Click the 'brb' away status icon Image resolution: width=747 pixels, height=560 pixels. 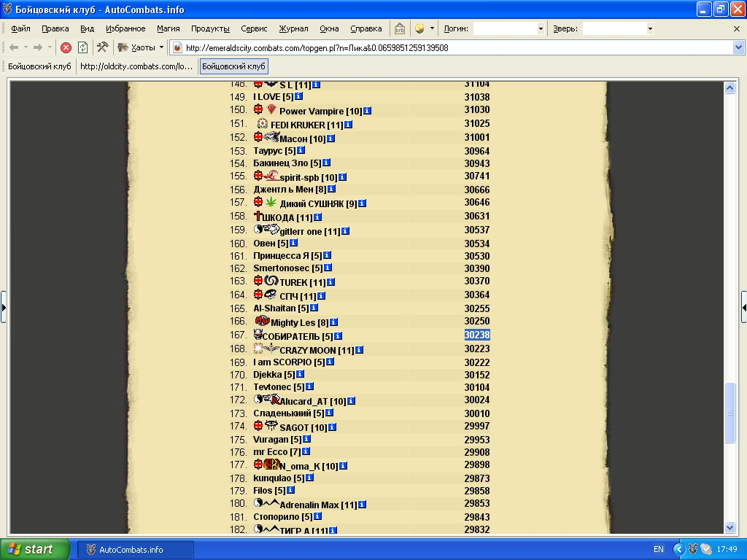tap(400, 28)
